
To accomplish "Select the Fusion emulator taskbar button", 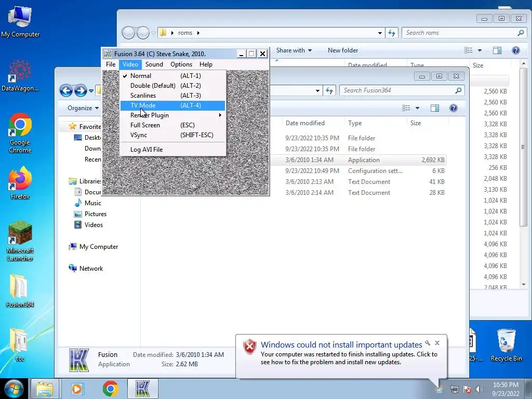I will point(142,389).
